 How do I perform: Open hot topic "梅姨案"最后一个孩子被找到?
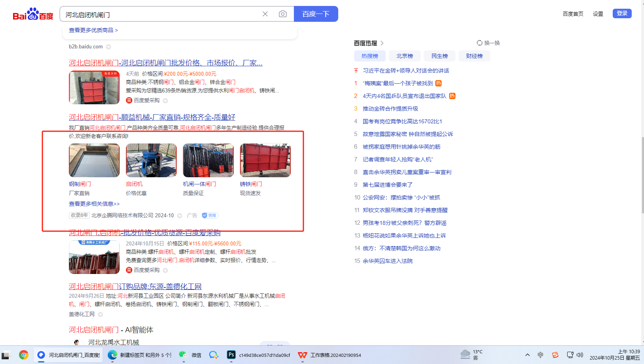point(398,83)
